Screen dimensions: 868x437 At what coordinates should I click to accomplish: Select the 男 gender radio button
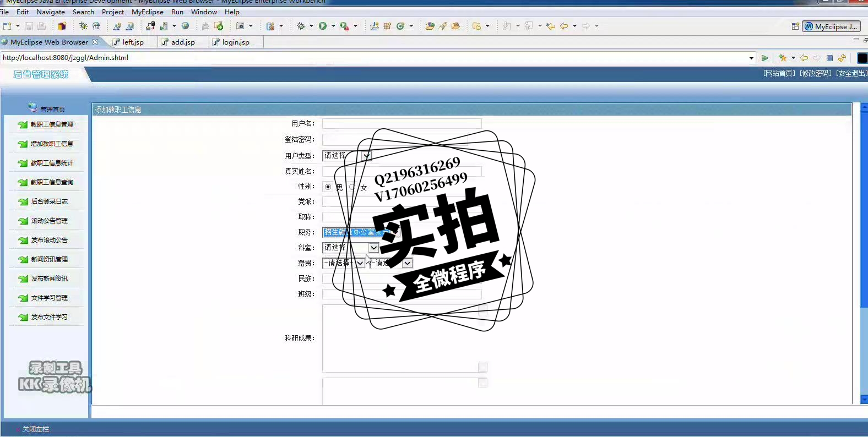click(x=328, y=187)
